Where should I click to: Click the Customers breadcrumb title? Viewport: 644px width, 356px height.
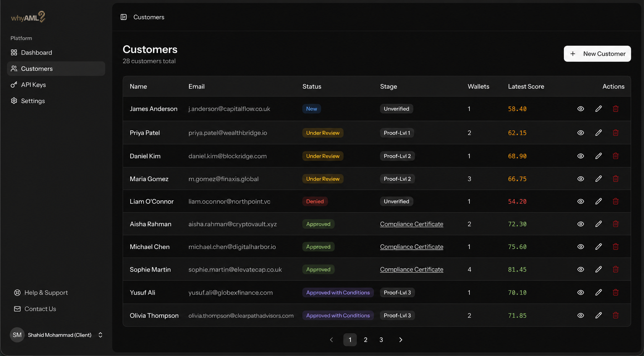(x=149, y=17)
